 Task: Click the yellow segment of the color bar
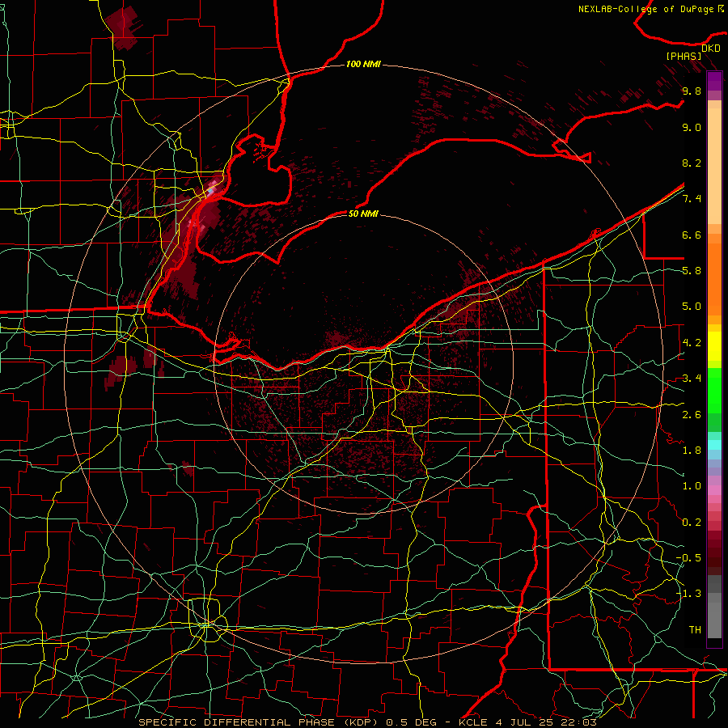tap(714, 346)
